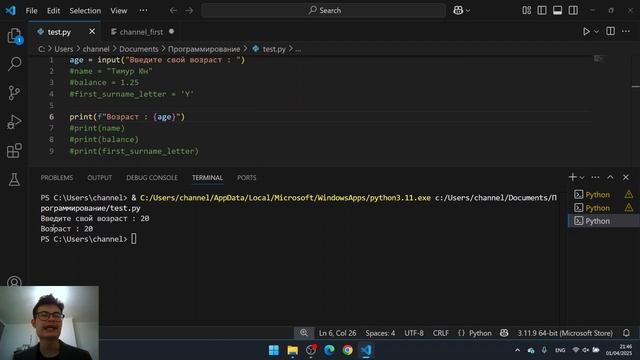Select the third active Python terminal
Image resolution: width=640 pixels, height=360 pixels.
(x=603, y=221)
